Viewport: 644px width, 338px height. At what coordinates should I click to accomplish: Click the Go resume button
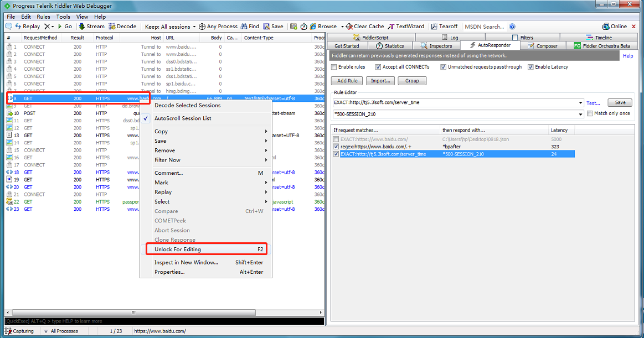[x=65, y=26]
